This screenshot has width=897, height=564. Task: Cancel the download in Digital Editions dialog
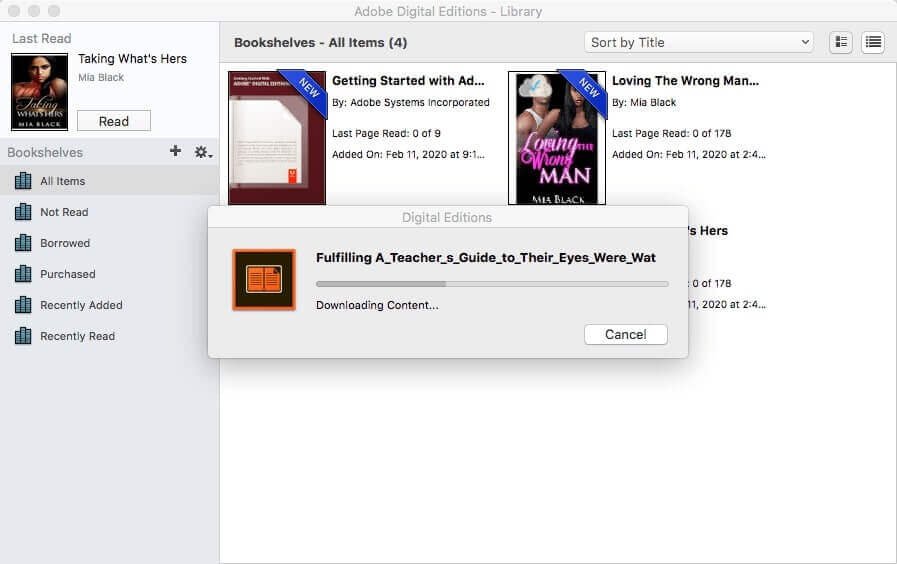[x=626, y=335]
